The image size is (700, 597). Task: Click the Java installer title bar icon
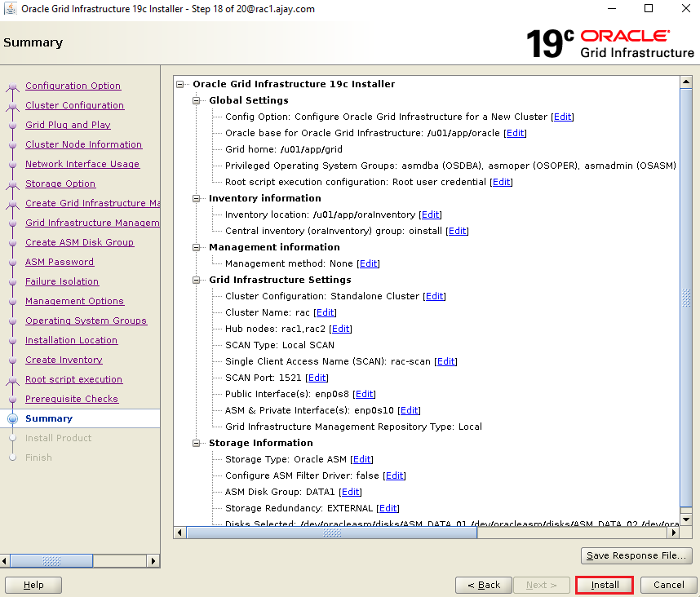(x=10, y=8)
